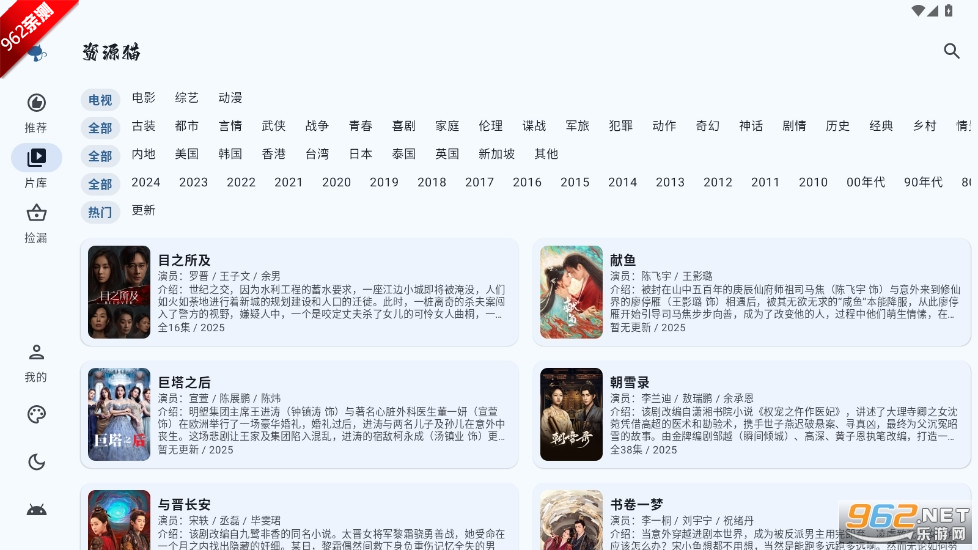This screenshot has width=978, height=550.
Task: Filter by 90年代 decade
Action: pos(923,182)
